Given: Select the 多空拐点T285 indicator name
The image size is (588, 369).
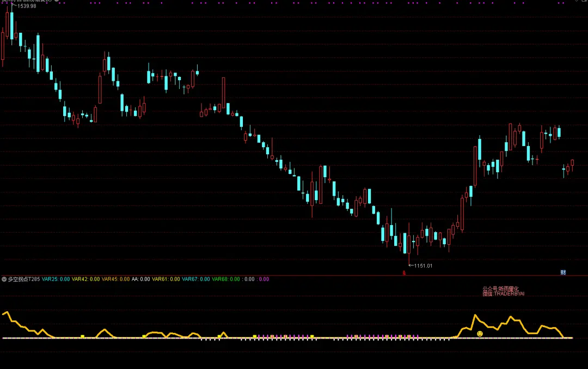Looking at the screenshot, I should coord(23,279).
